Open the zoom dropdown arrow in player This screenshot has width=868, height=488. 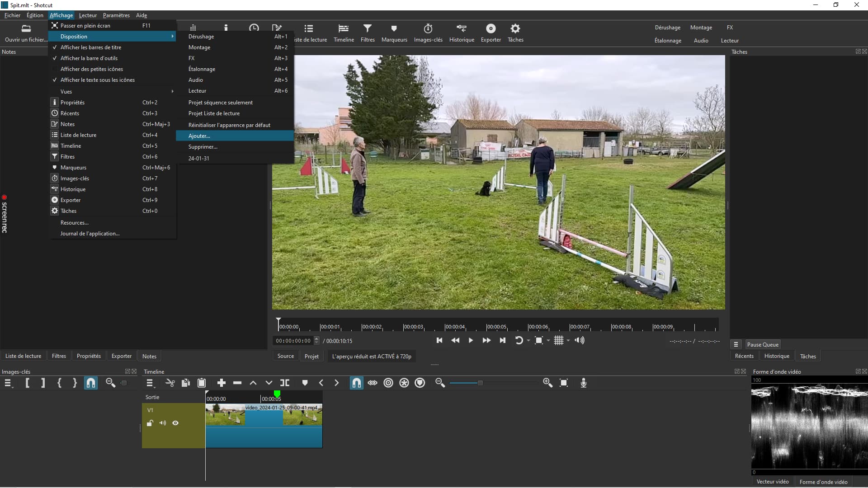point(548,341)
